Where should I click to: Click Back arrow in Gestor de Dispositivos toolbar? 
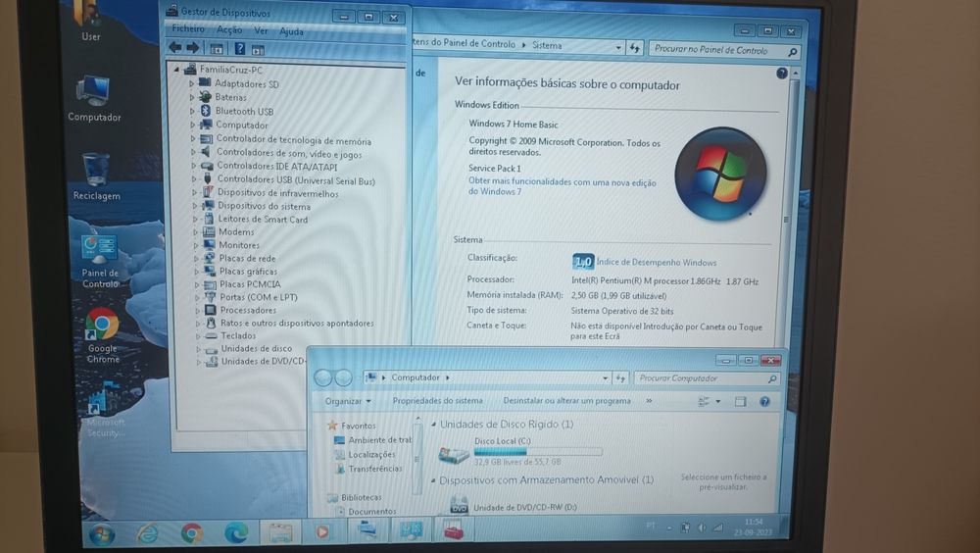[x=175, y=47]
